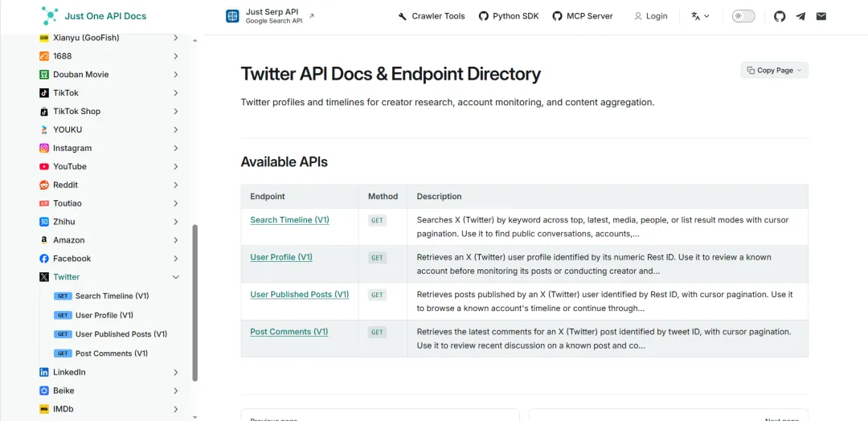This screenshot has width=868, height=421.
Task: Toggle the light/dark theme switch
Action: click(x=743, y=16)
